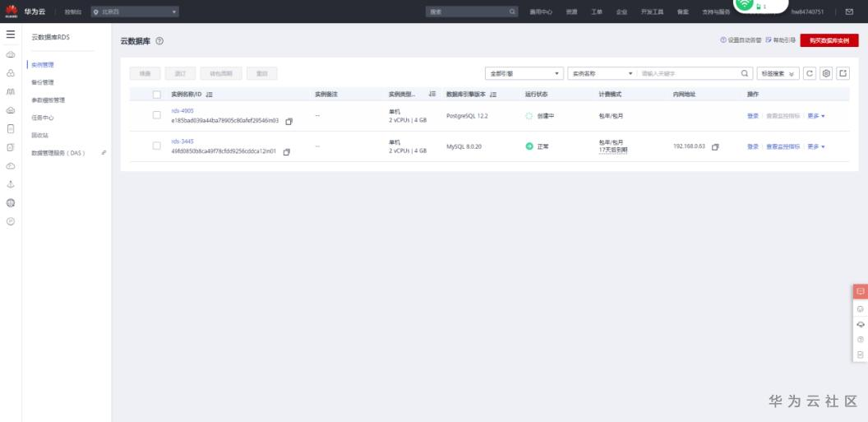
Task: Click 登录 for rds-4905
Action: click(x=753, y=116)
